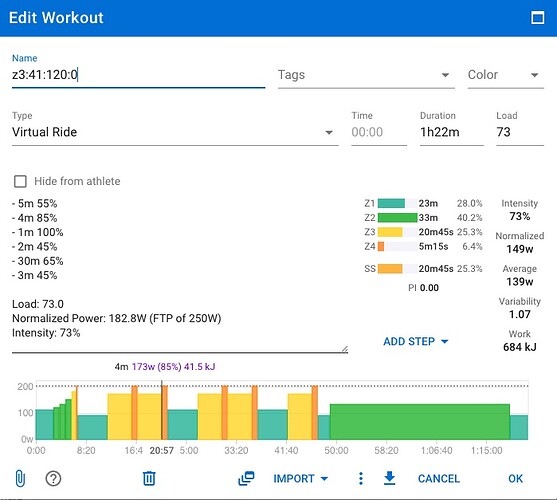557x500 pixels.
Task: Click the Work 684 kJ value
Action: click(x=520, y=347)
